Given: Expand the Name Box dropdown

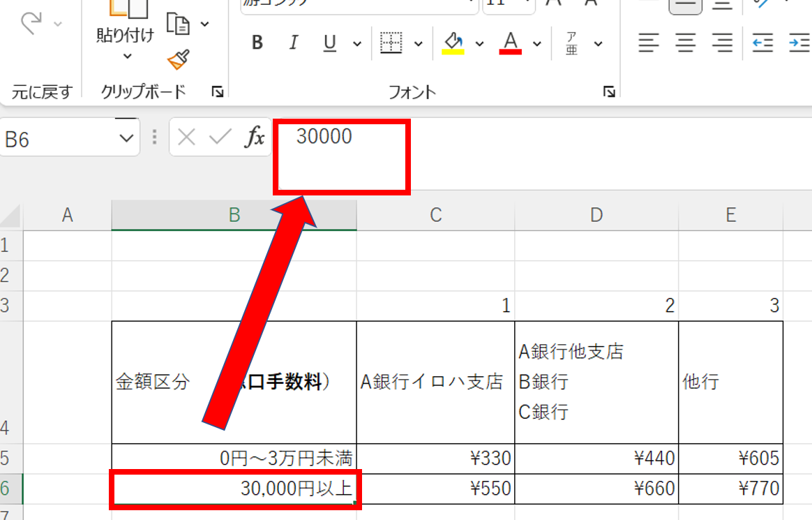Looking at the screenshot, I should 126,139.
